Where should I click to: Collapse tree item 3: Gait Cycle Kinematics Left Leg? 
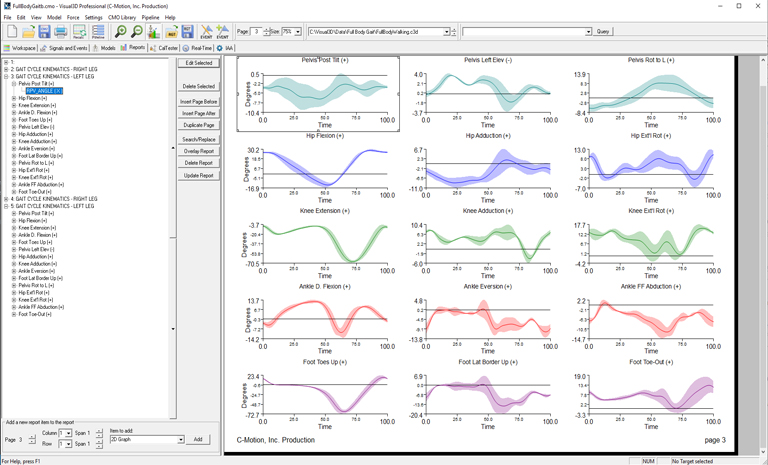[6, 76]
